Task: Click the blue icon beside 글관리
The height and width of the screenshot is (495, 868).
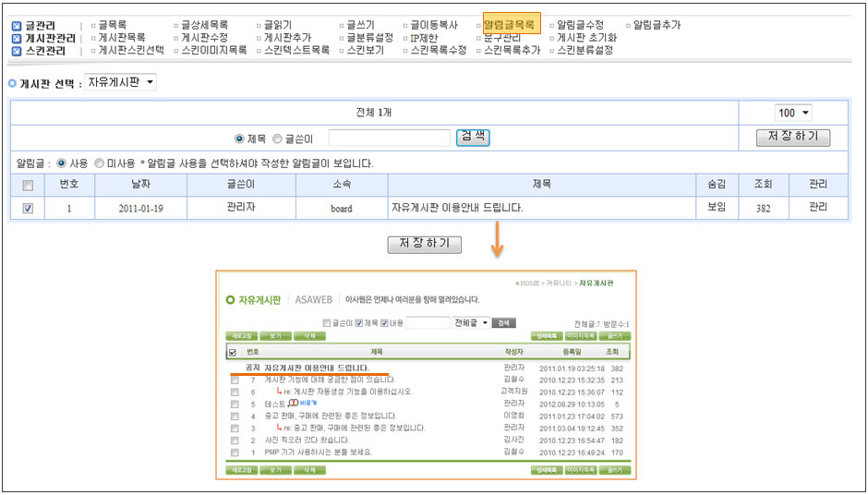Action: tap(17, 26)
